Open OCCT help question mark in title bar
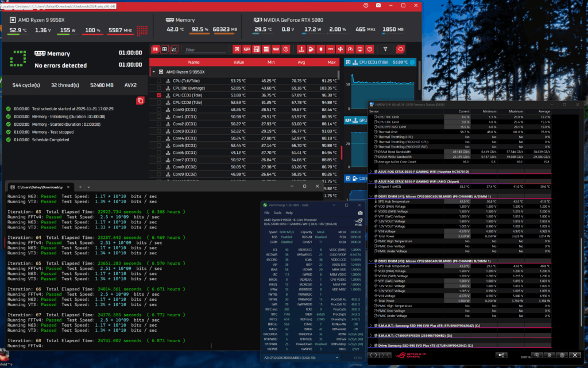This screenshot has width=588, height=368. point(366,6)
